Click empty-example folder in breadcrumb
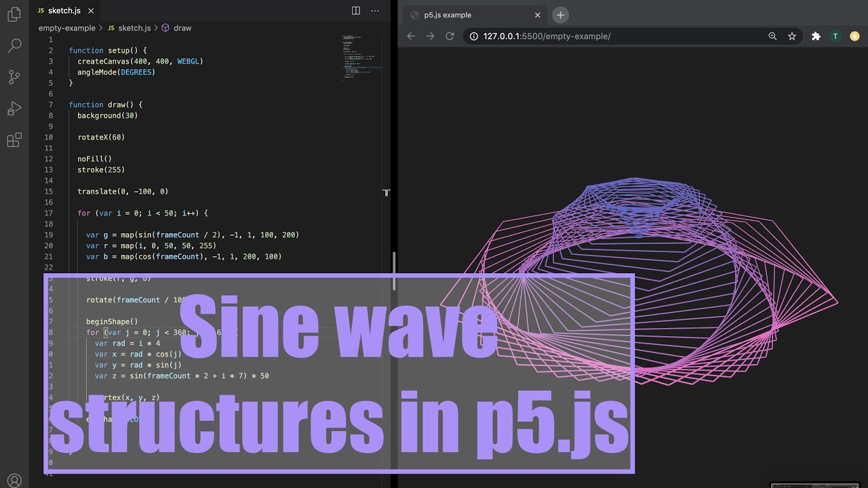This screenshot has width=868, height=488. 66,28
